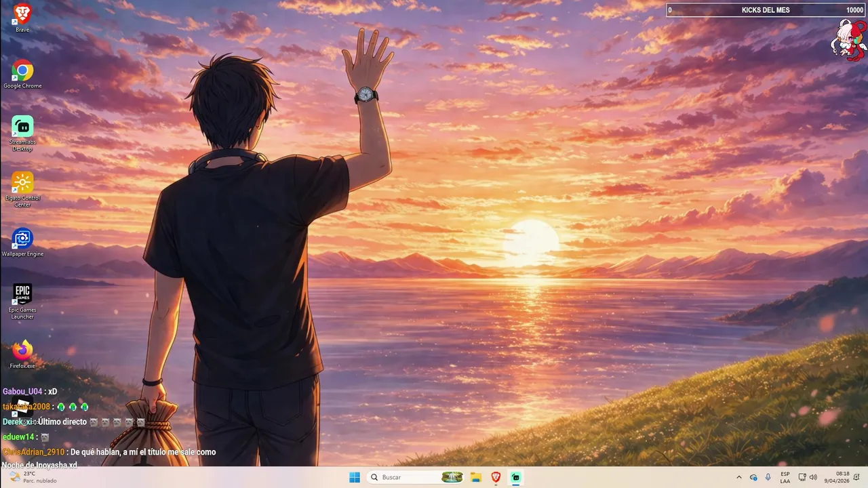The height and width of the screenshot is (488, 868).
Task: Click eduew14 chat username
Action: (x=18, y=437)
